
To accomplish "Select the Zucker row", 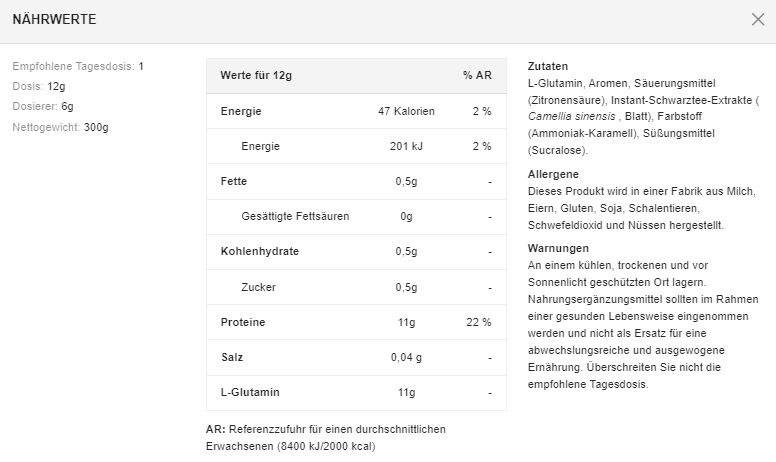I will tap(356, 287).
